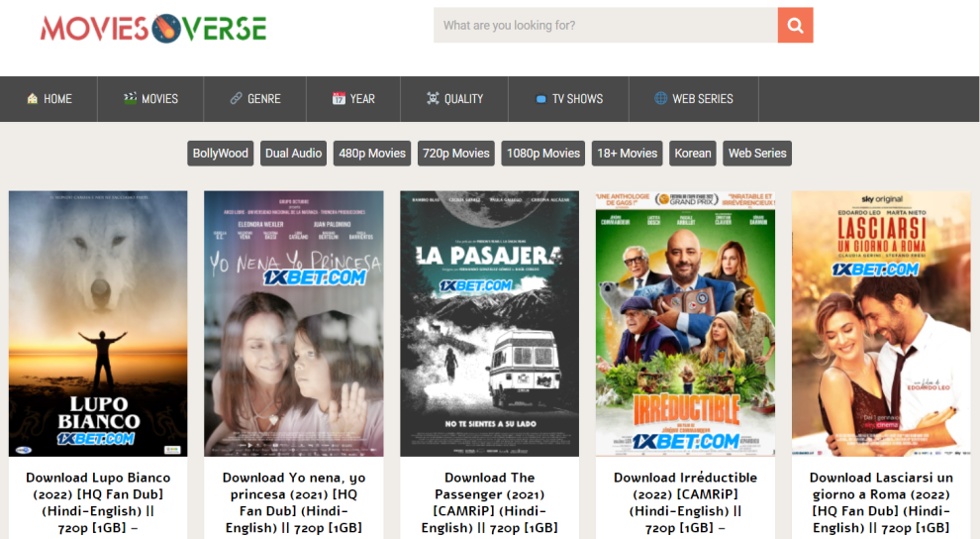The width and height of the screenshot is (980, 539).
Task: Open the Korean category
Action: (x=693, y=154)
